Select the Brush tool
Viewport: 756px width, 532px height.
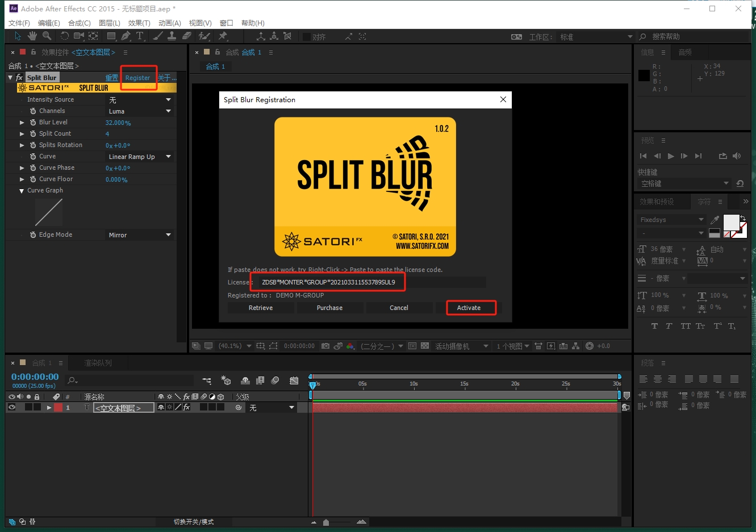[157, 36]
